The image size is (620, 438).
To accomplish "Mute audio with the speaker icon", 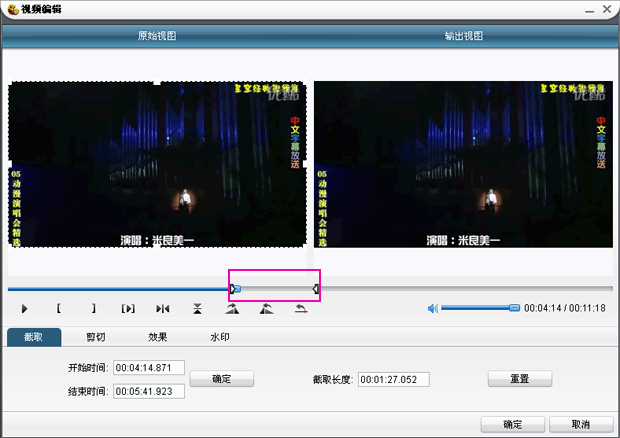I will pos(433,308).
